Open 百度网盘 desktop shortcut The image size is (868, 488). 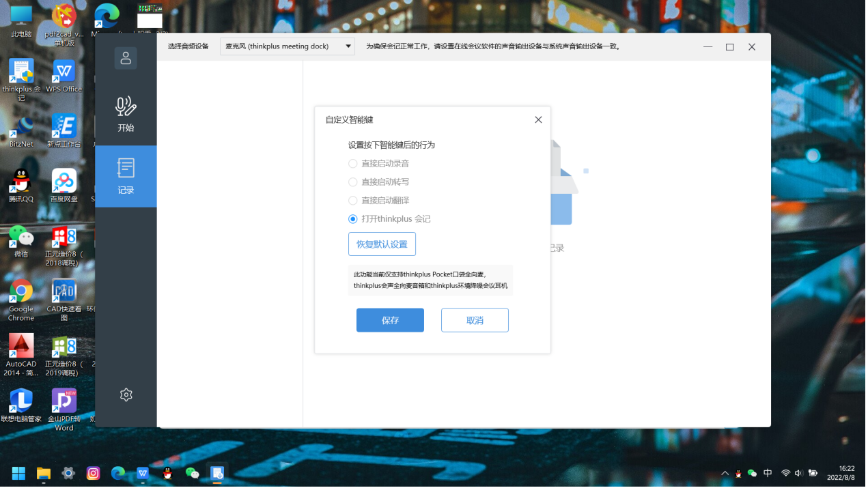pos(64,186)
